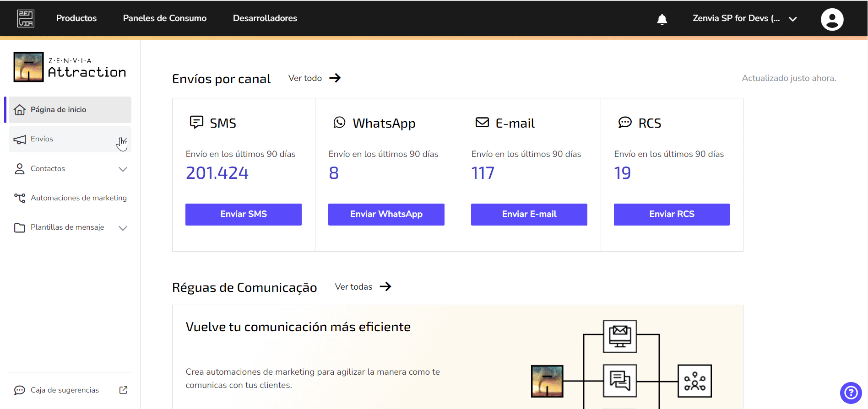Open the user profile avatar

tap(832, 19)
